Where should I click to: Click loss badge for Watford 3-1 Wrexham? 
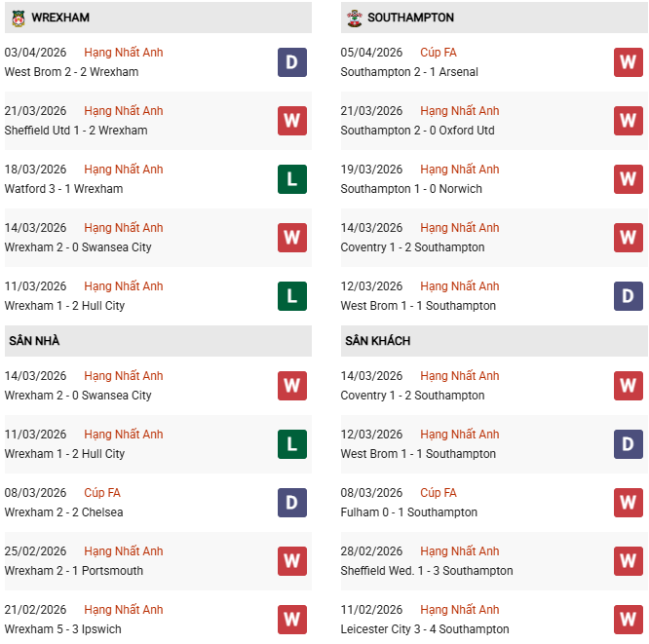pos(291,179)
